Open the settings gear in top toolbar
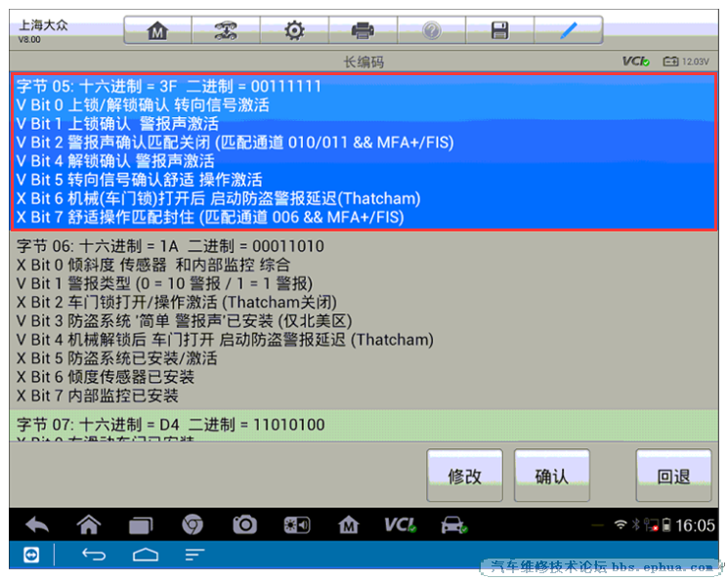This screenshot has height=582, width=728. pyautogui.click(x=294, y=30)
